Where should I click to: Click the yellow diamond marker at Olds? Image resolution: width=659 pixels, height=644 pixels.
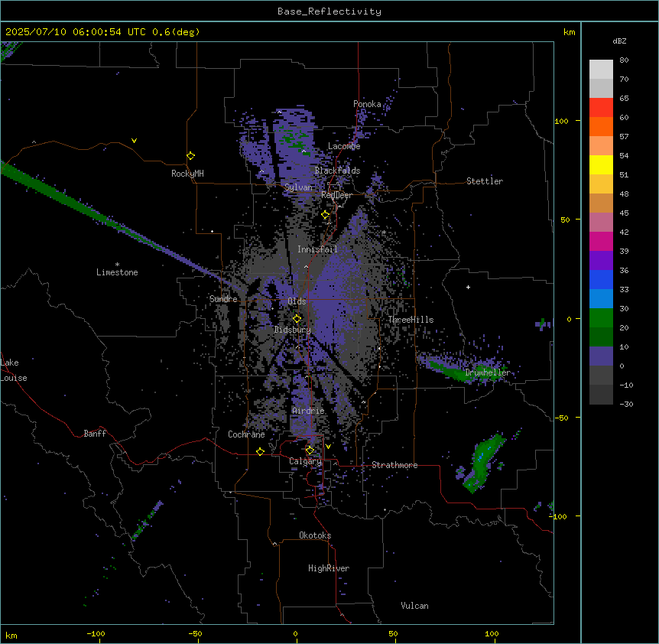coord(297,319)
